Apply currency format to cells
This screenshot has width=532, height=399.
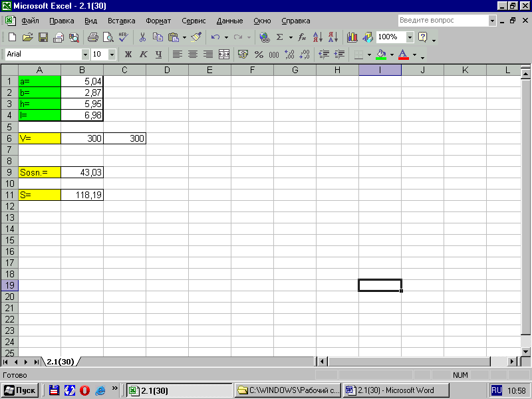pyautogui.click(x=243, y=55)
